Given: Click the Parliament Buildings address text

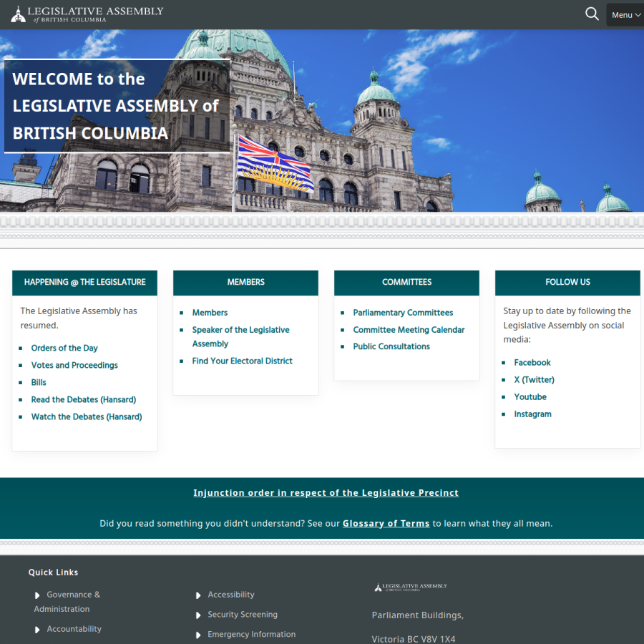Looking at the screenshot, I should 417,615.
